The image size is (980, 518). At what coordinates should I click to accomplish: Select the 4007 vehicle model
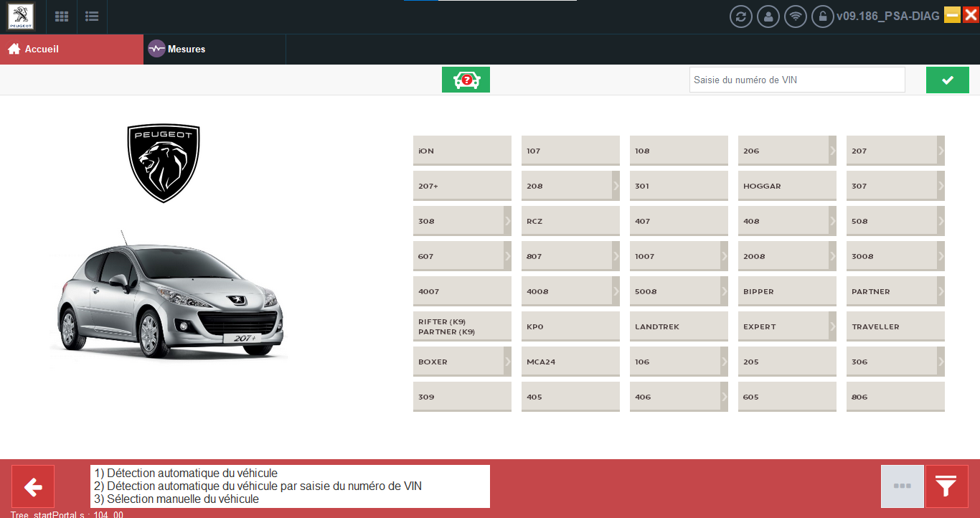click(x=462, y=291)
